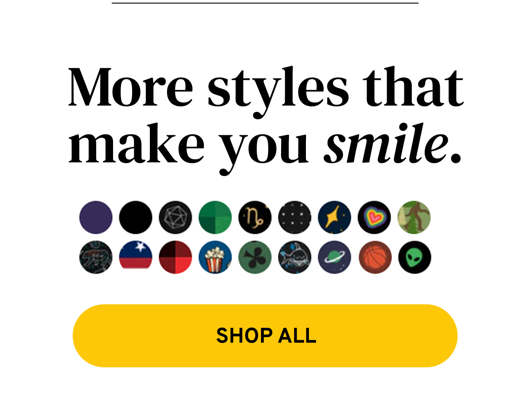Select the popcorn bucket style icon
Viewport: 532px width, 409px height.
click(215, 257)
